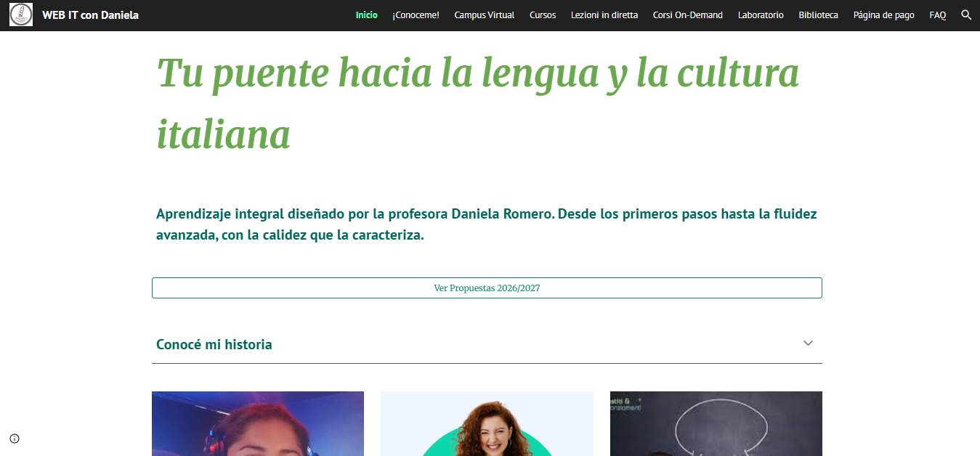The image size is (980, 456).
Task: Go to the Laboratorio page
Action: (761, 15)
